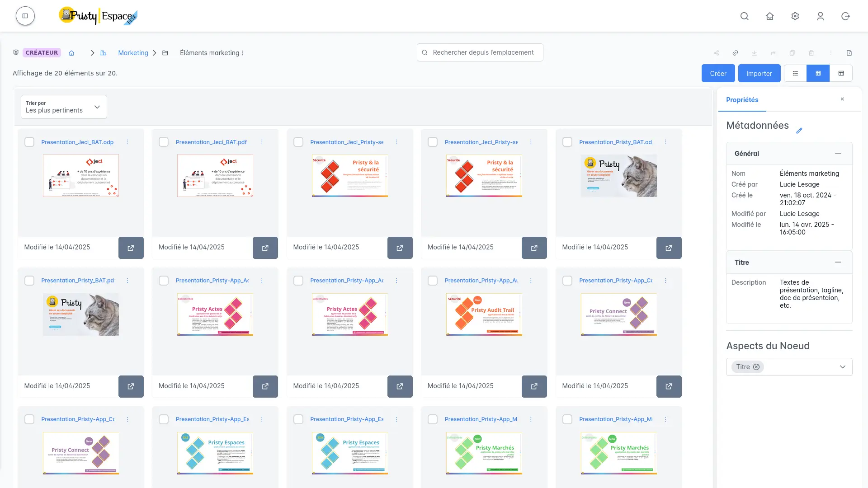
Task: Open settings gear in the header
Action: click(795, 16)
